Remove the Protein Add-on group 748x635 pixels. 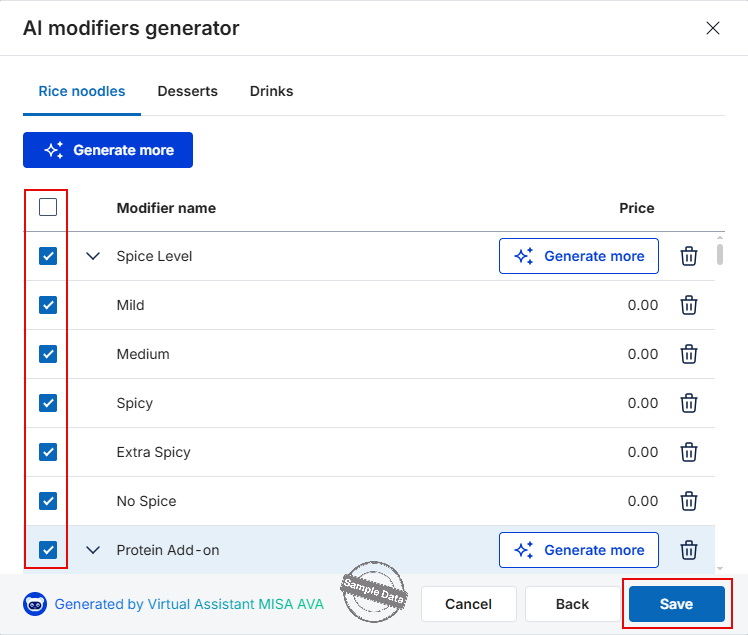688,550
